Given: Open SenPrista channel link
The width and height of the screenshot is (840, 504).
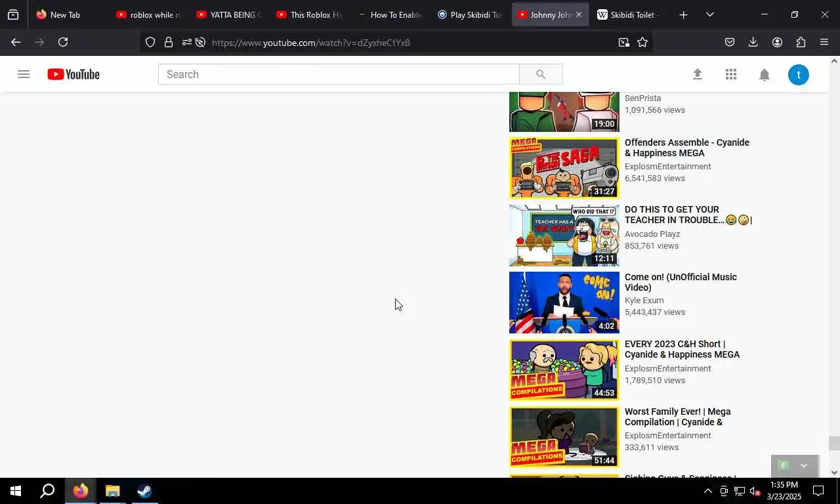Looking at the screenshot, I should point(643,98).
